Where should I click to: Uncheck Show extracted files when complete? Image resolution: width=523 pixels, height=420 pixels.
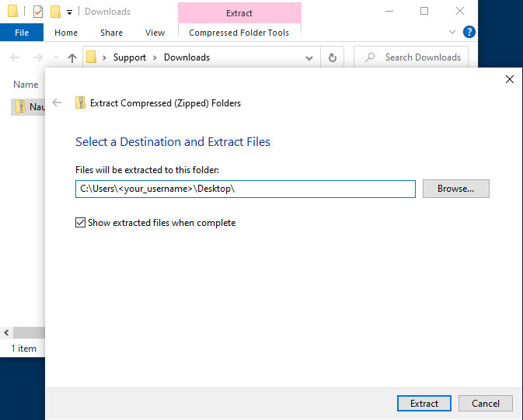[x=80, y=223]
